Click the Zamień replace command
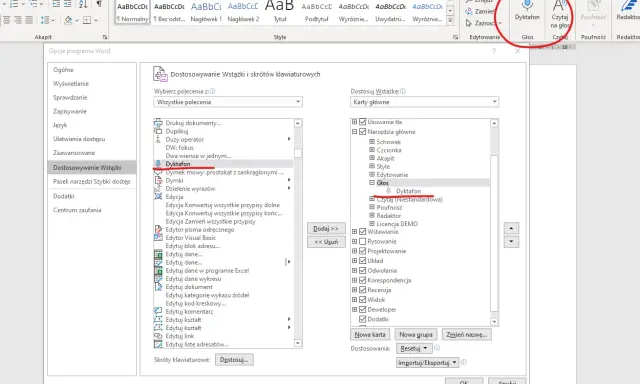The image size is (640, 384). 481,11
